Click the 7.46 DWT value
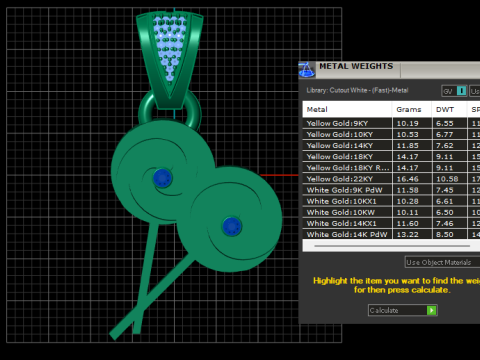 445,223
